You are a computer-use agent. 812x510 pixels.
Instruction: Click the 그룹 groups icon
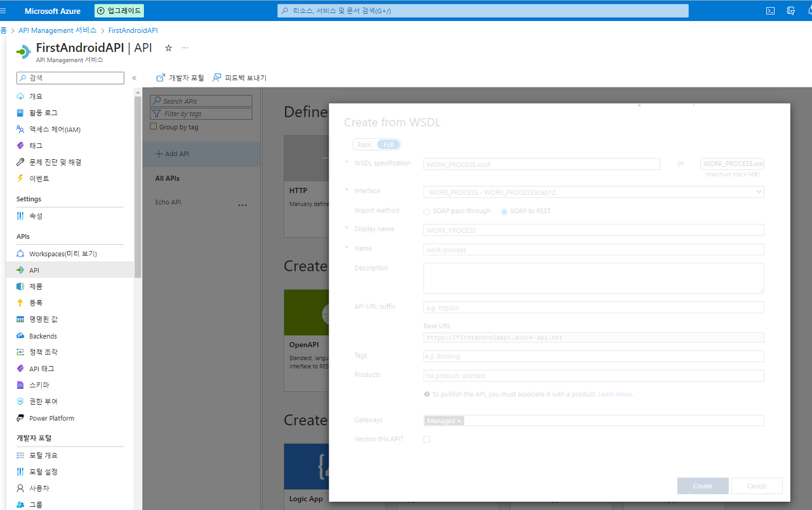tap(20, 505)
